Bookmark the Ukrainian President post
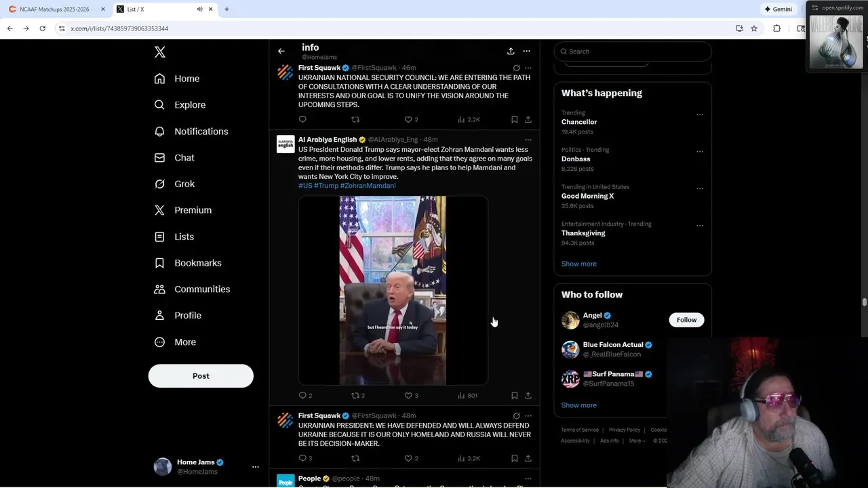The height and width of the screenshot is (488, 868). (x=515, y=458)
